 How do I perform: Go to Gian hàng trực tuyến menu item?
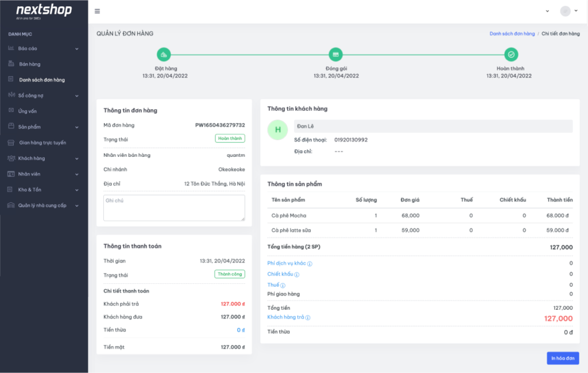click(x=42, y=143)
